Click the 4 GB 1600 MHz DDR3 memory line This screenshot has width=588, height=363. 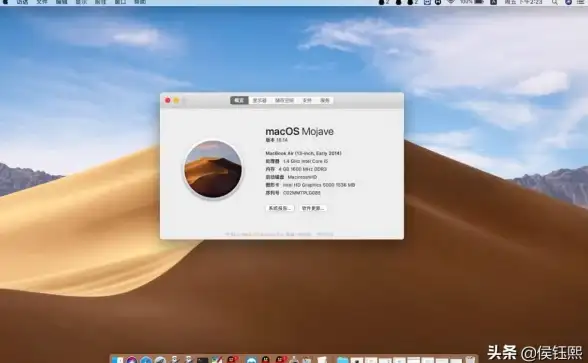296,169
